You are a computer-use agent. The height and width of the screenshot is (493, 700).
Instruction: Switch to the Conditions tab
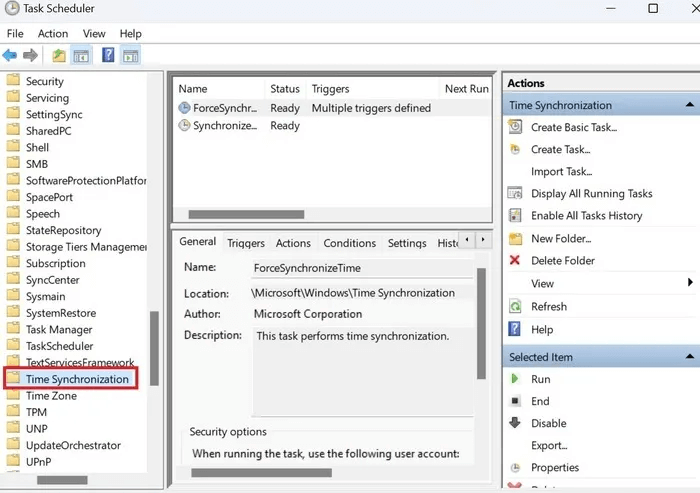pos(350,243)
